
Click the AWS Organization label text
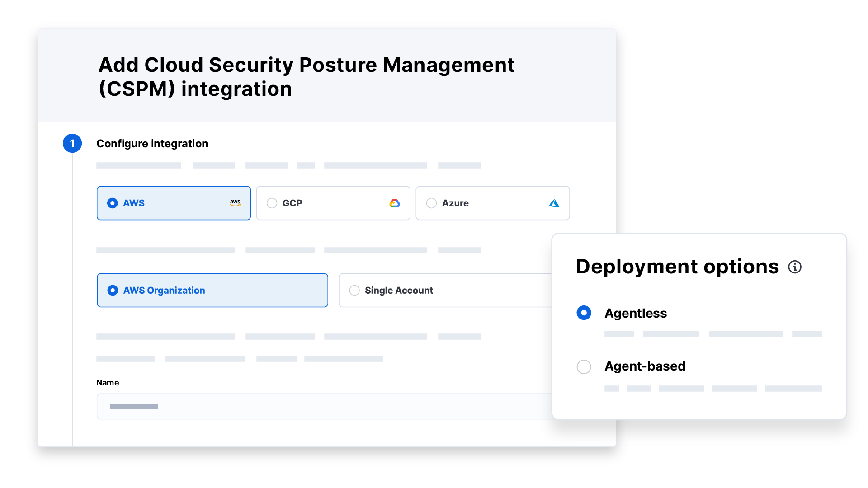coord(164,291)
